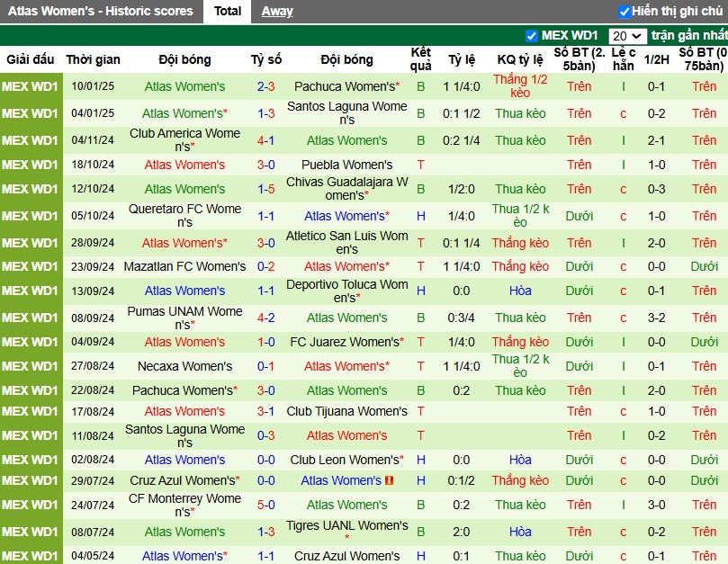This screenshot has width=728, height=564.
Task: Open Necaxa Women's team page
Action: [184, 366]
